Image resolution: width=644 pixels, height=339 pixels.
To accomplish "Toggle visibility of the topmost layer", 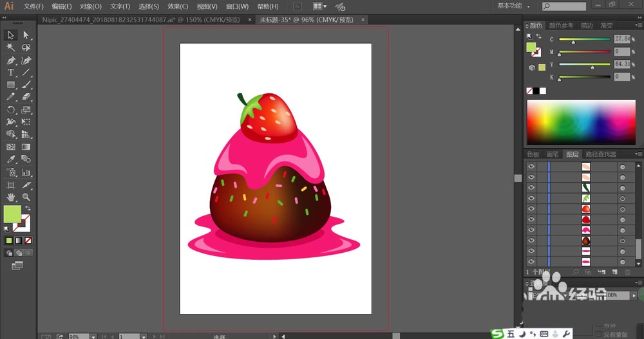I will pos(531,167).
